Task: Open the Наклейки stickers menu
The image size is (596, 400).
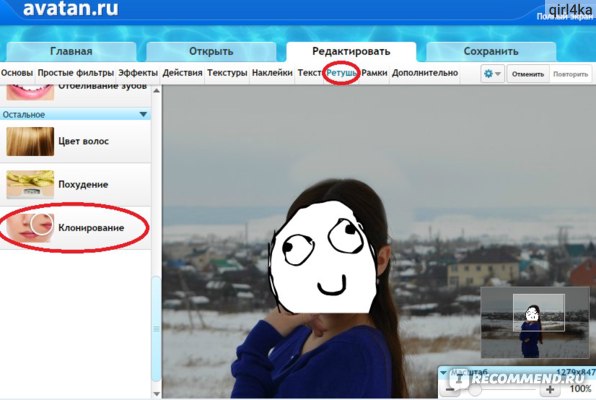Action: coord(272,73)
